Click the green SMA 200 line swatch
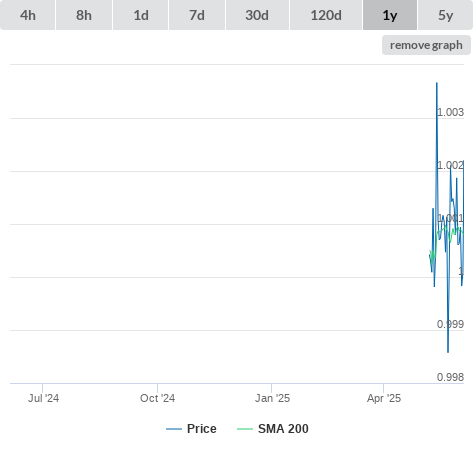Image resolution: width=474 pixels, height=455 pixels. 245,429
